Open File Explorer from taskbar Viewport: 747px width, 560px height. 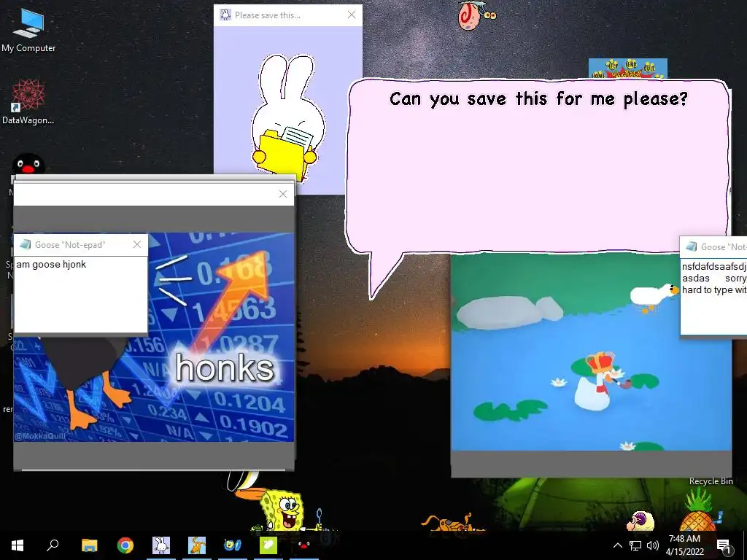point(89,545)
